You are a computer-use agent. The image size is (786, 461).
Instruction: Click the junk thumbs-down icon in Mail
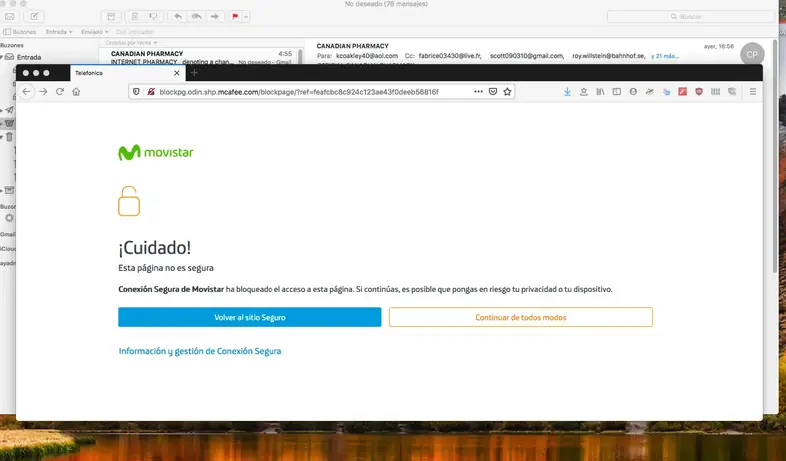point(153,17)
